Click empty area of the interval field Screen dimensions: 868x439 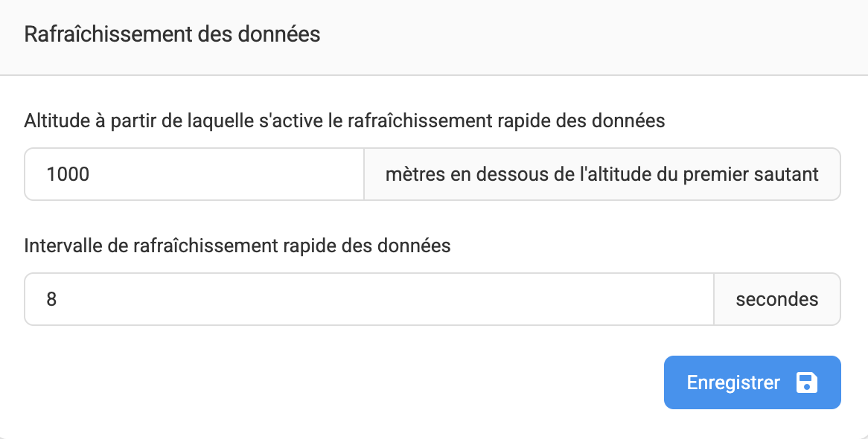(x=447, y=300)
